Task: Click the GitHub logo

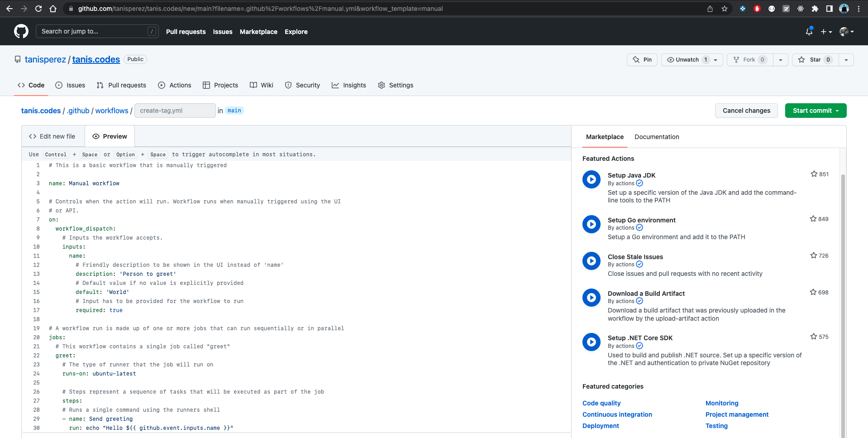Action: coord(20,31)
